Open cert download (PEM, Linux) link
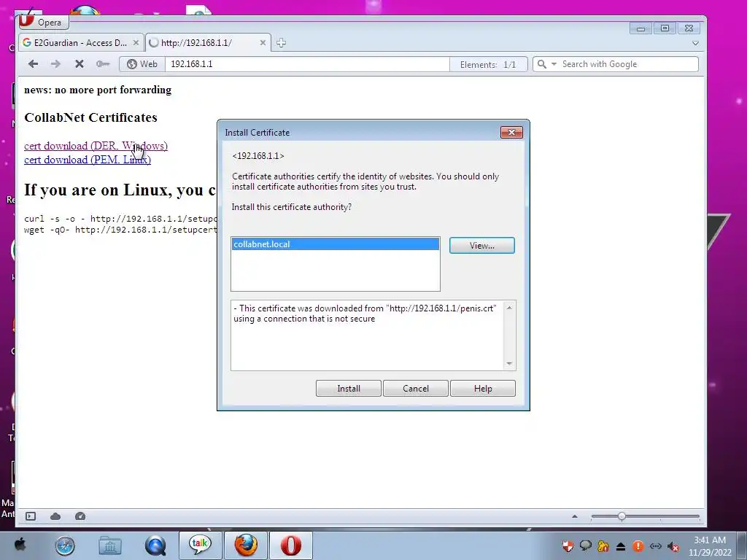 [x=88, y=160]
